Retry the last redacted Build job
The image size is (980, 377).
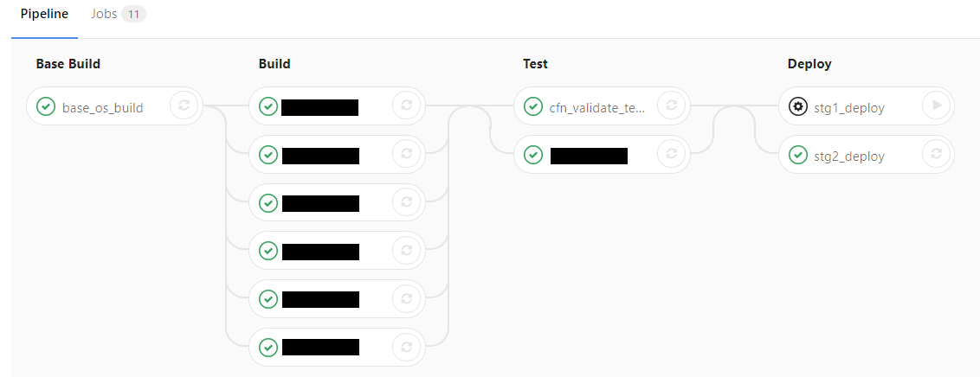[x=406, y=348]
